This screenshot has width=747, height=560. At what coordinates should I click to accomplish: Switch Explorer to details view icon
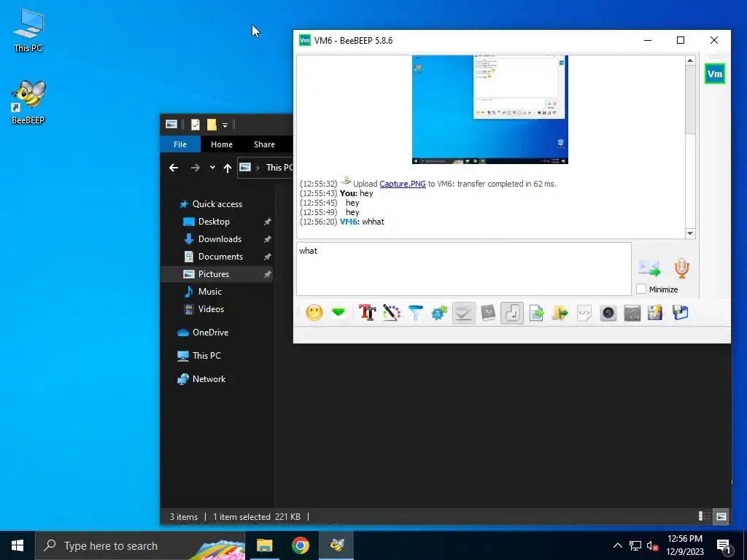coord(704,516)
